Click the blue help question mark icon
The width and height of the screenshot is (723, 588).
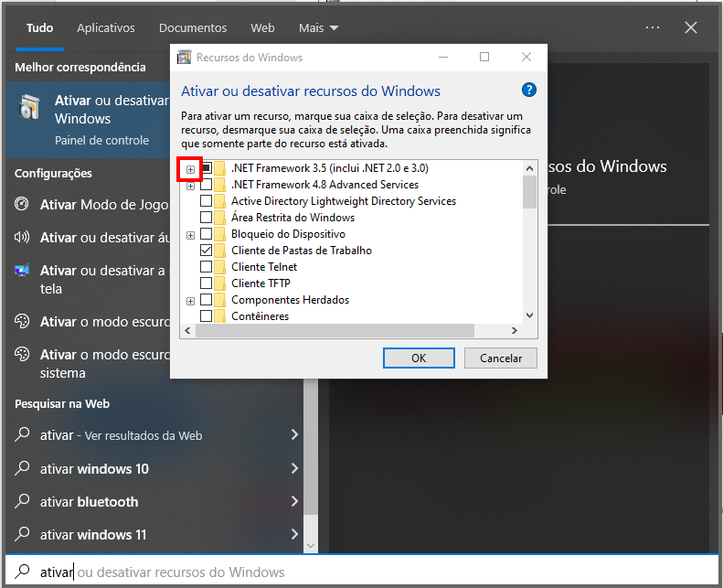point(529,90)
